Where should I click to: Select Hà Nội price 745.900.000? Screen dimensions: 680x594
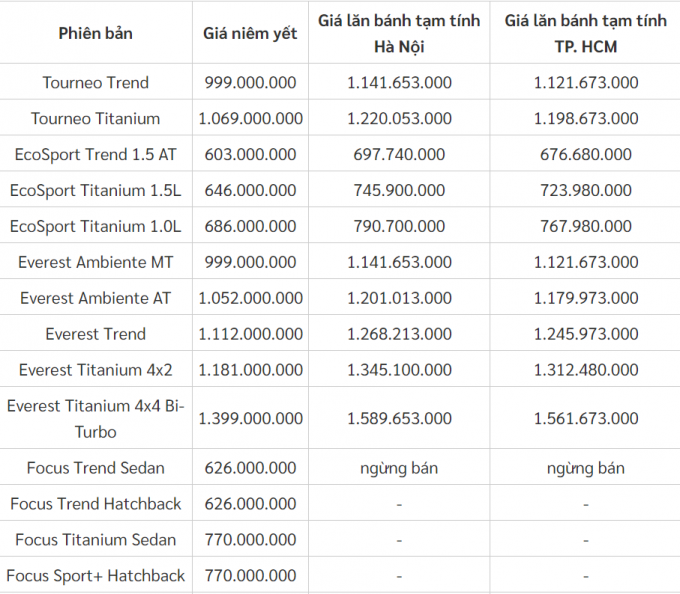[x=399, y=190]
